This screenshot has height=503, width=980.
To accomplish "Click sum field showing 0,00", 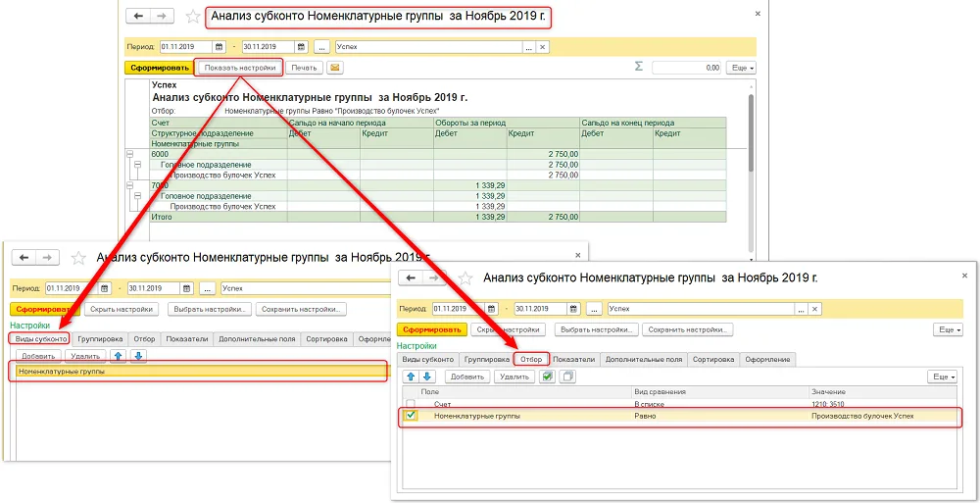I will [687, 68].
